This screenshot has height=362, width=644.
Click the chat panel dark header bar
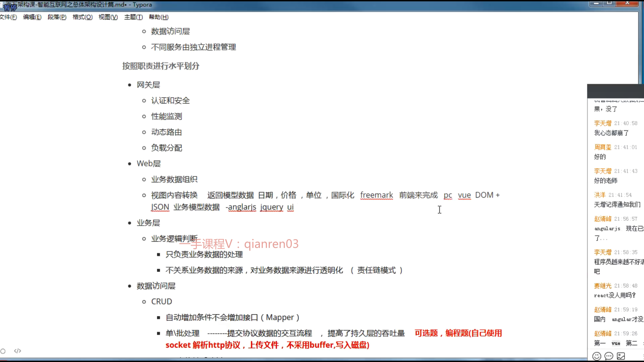pos(615,91)
